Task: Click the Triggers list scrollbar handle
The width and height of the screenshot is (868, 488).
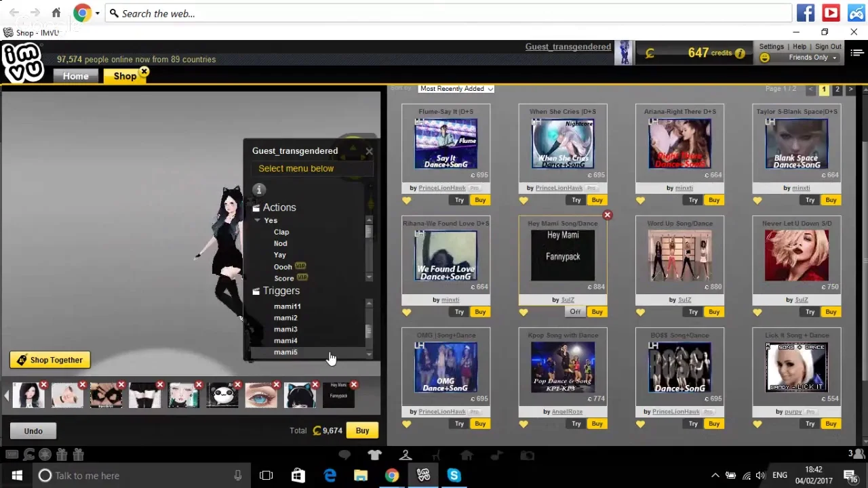Action: click(368, 331)
